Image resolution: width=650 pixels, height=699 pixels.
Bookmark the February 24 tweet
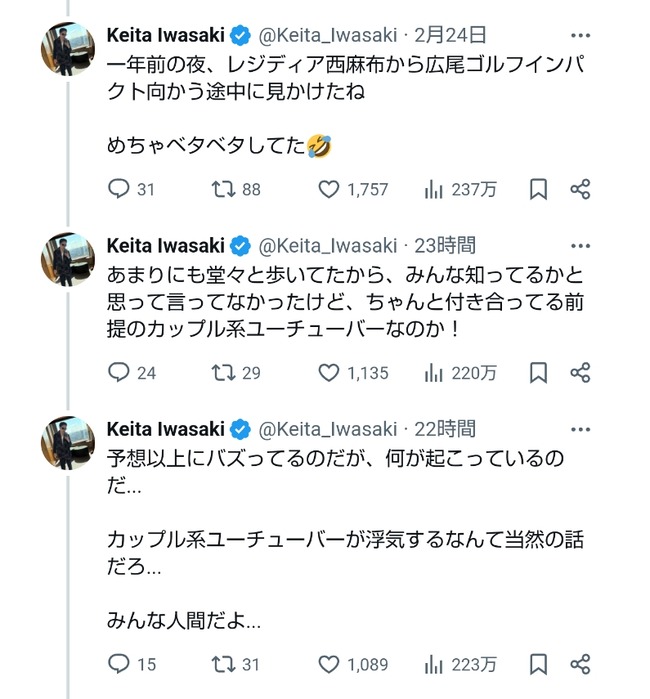pos(538,189)
